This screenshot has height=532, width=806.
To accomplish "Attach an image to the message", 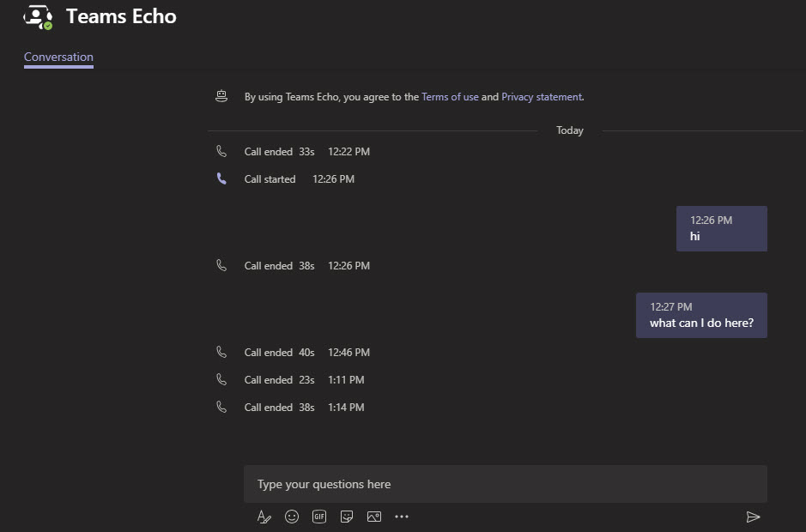I will (x=374, y=517).
